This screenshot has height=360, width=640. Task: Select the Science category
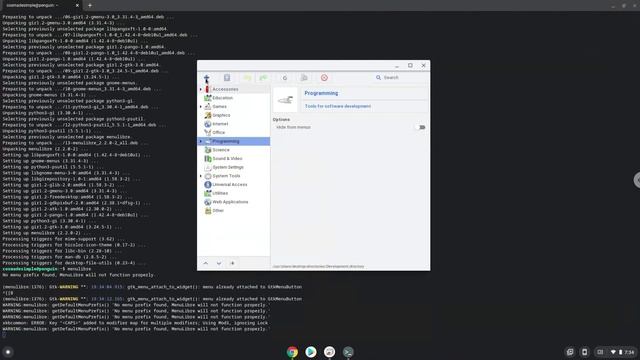pyautogui.click(x=233, y=150)
